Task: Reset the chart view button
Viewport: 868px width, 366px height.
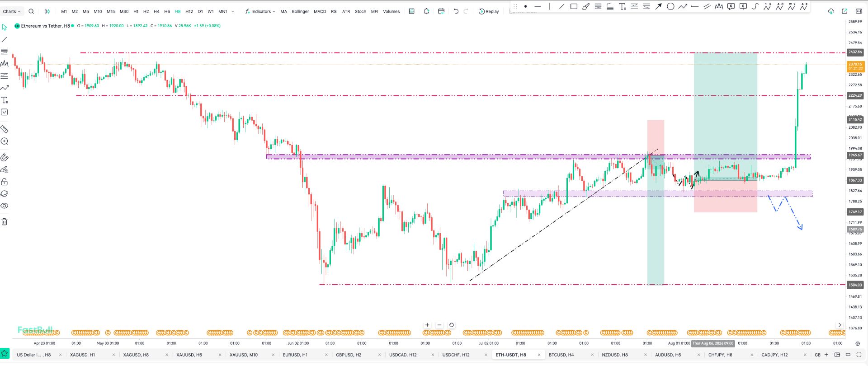Action: [451, 325]
